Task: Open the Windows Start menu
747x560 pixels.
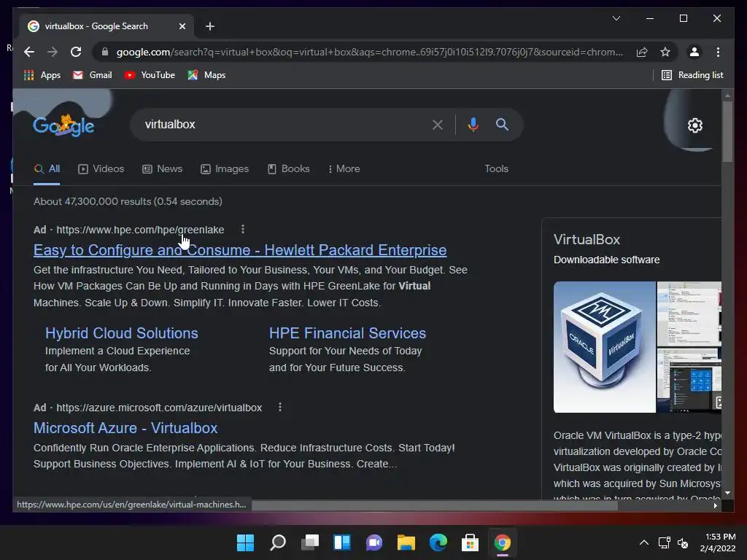Action: [x=245, y=542]
